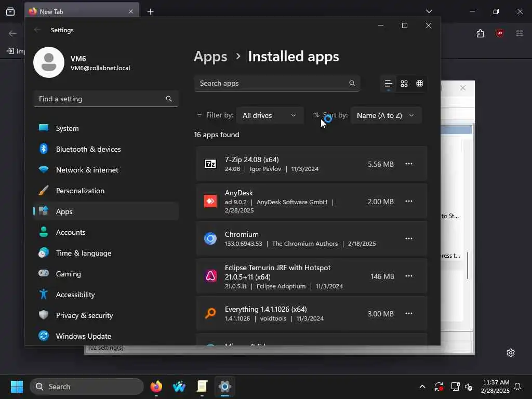Open more options for Chromium
Image resolution: width=532 pixels, height=399 pixels.
(409, 238)
